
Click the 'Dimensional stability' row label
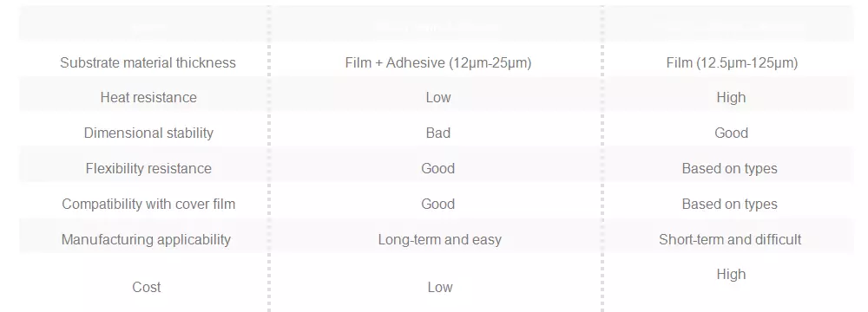click(x=148, y=133)
